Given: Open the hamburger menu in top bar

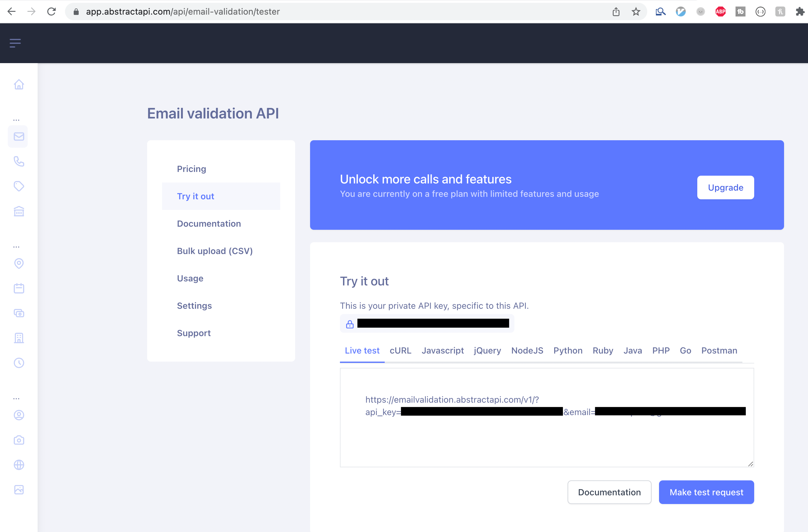Looking at the screenshot, I should [15, 43].
